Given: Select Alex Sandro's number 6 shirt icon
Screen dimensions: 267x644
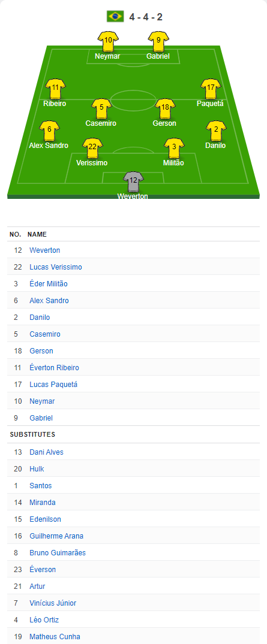Looking at the screenshot, I should pyautogui.click(x=49, y=131).
